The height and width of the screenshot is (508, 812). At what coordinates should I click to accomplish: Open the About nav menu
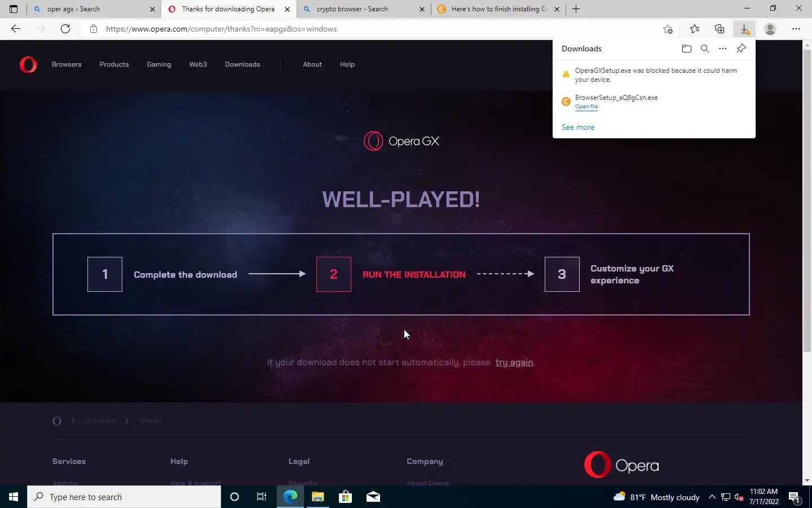[x=312, y=64]
